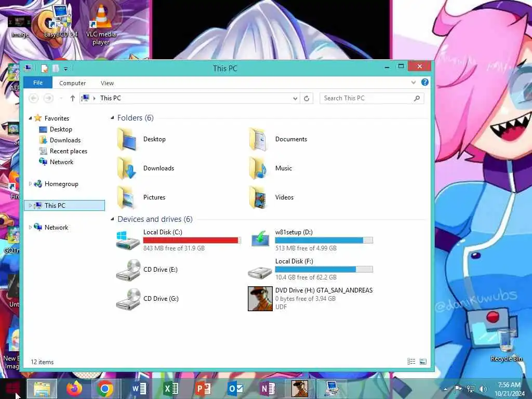The height and width of the screenshot is (399, 532).
Task: Switch to large icons view in status bar
Action: 423,362
